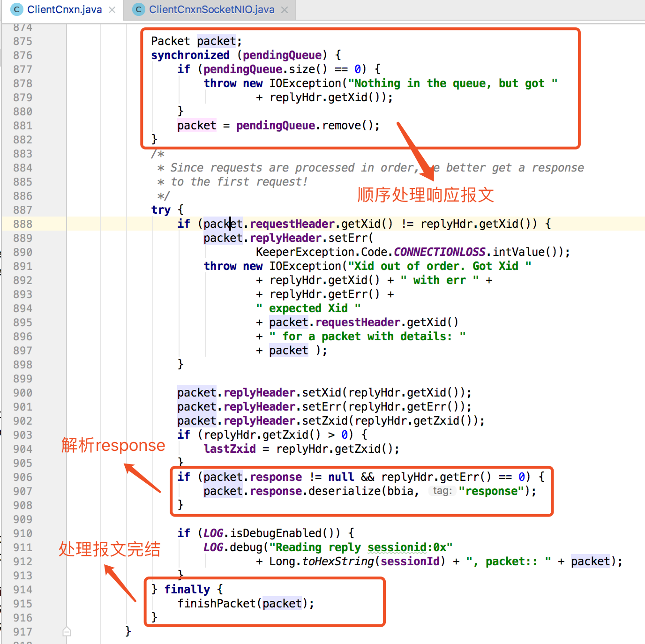645x644 pixels.
Task: Click the string "Nothing in the queue, but got "
Action: [453, 83]
